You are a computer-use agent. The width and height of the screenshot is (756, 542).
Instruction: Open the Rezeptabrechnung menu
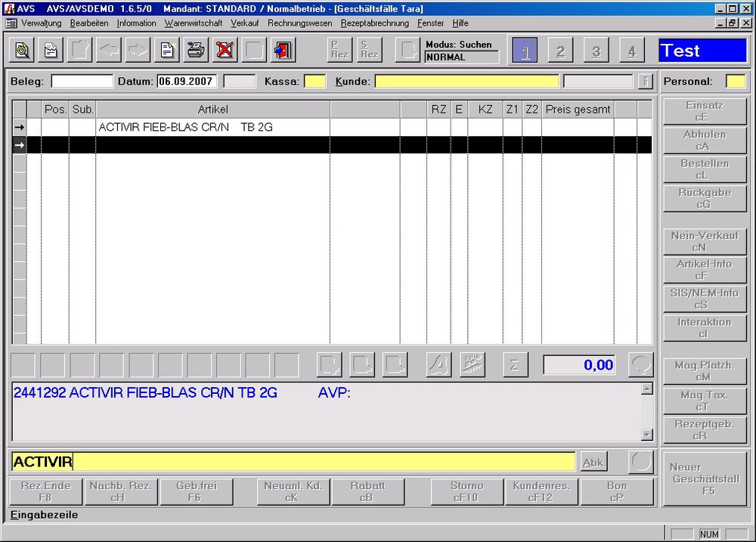375,23
